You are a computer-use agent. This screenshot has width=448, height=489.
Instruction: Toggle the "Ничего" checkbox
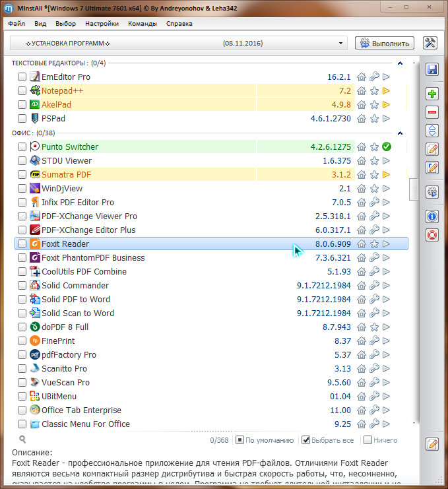coord(368,440)
